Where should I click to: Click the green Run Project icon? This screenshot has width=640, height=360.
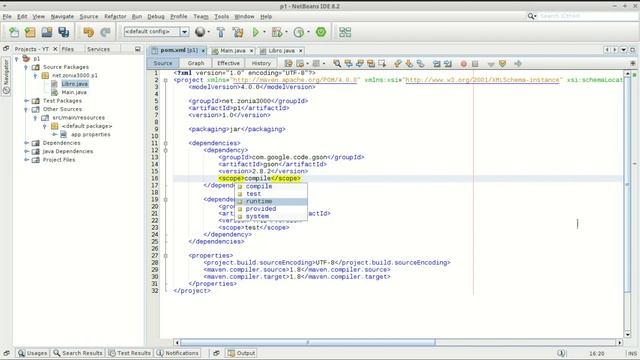tap(256, 32)
